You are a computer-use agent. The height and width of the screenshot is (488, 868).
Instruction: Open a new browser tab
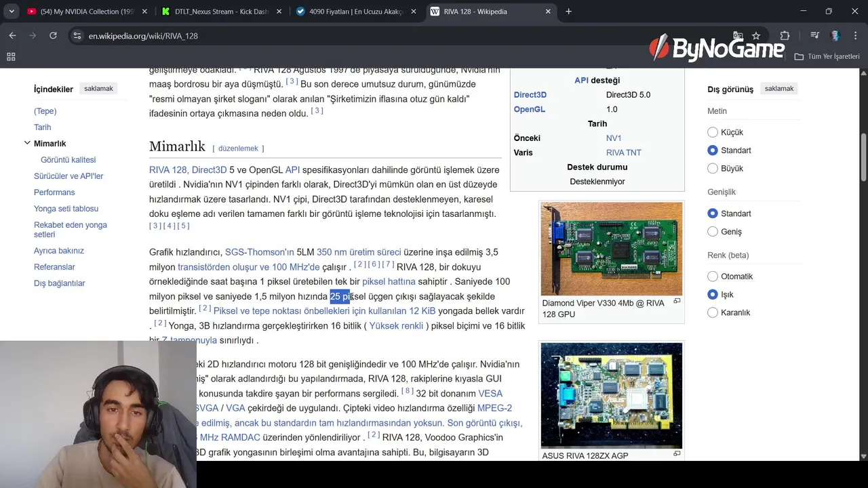click(x=568, y=12)
